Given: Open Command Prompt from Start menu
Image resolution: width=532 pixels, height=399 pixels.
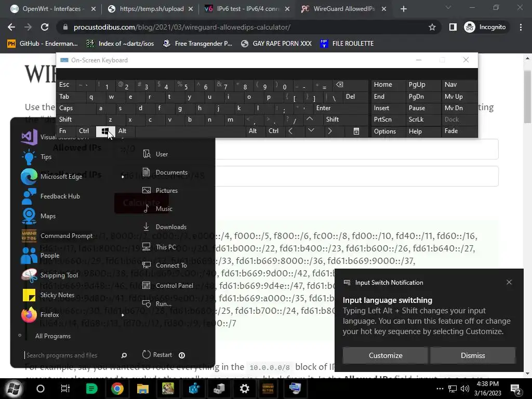Looking at the screenshot, I should coord(57,235).
